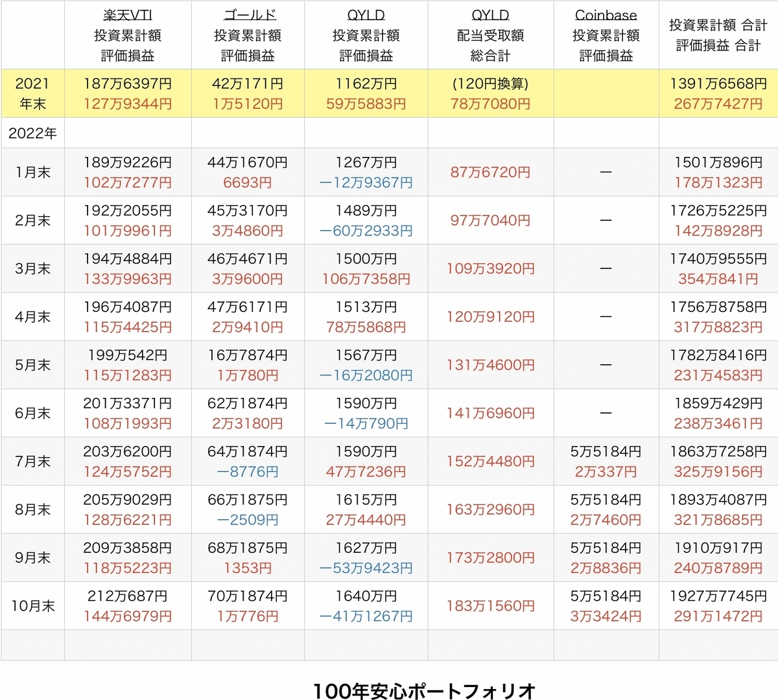Select the loss −14万790円
The width and height of the screenshot is (778, 700).
point(366,423)
